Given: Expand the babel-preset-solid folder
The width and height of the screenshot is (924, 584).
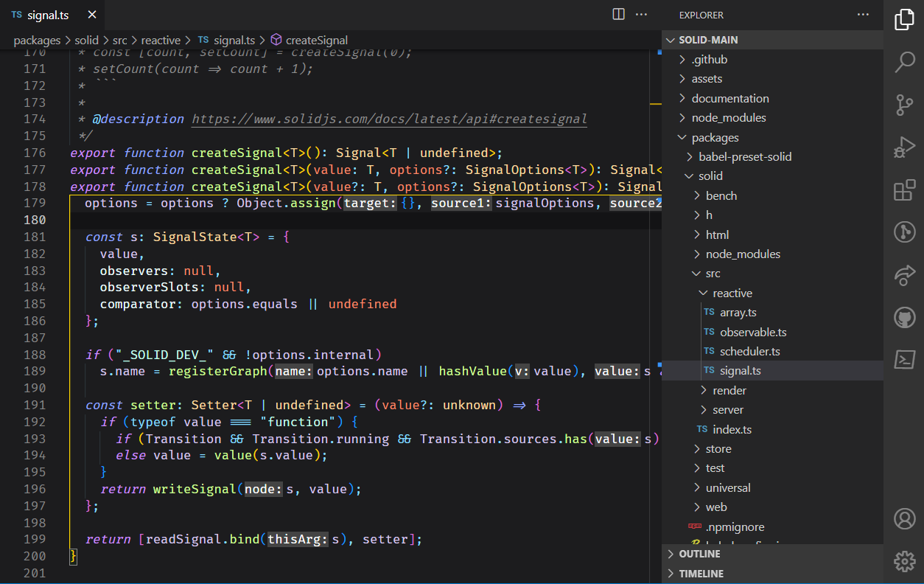Looking at the screenshot, I should pos(772,156).
